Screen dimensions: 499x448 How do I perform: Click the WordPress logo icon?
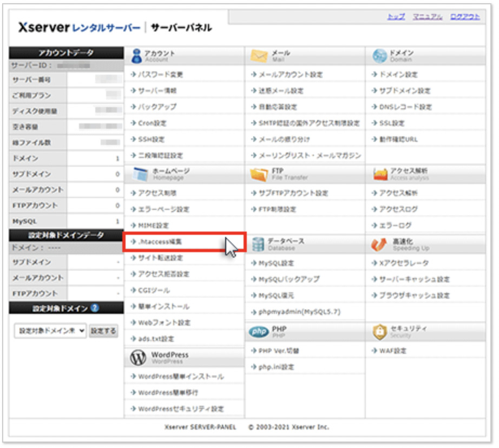click(x=138, y=358)
